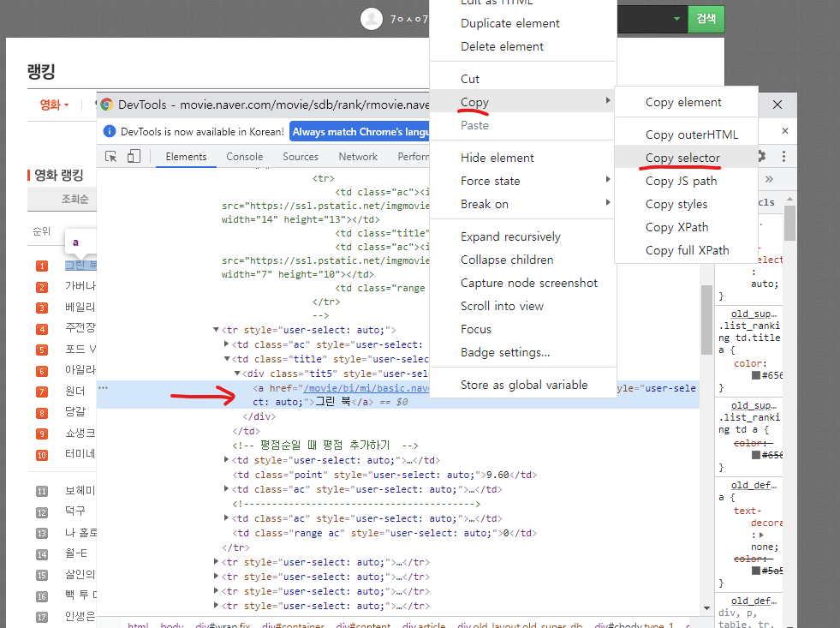Click the #656 color swatch under td.title a

756,375
